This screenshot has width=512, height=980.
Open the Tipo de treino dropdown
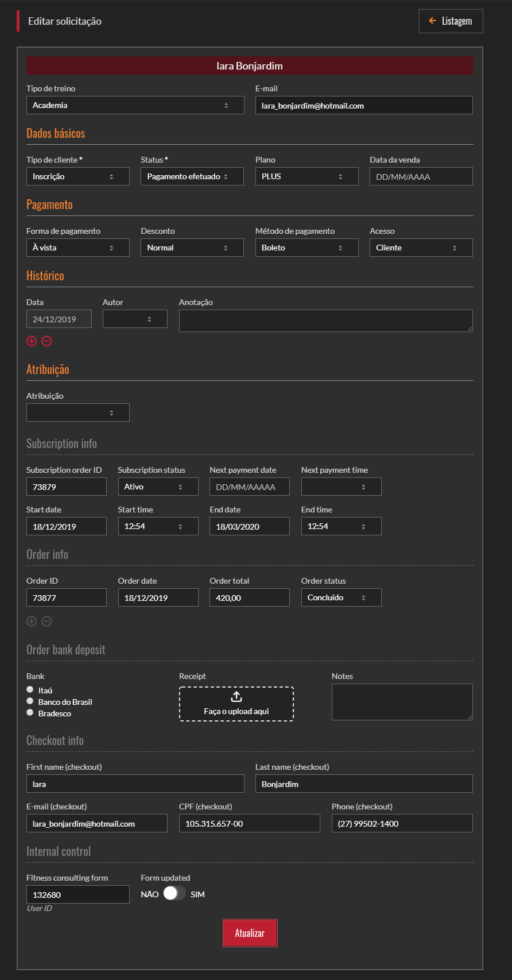click(x=135, y=105)
